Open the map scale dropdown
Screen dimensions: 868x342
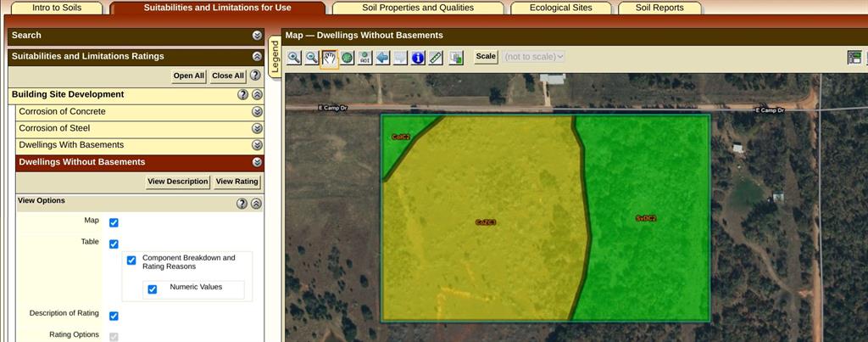[x=534, y=57]
